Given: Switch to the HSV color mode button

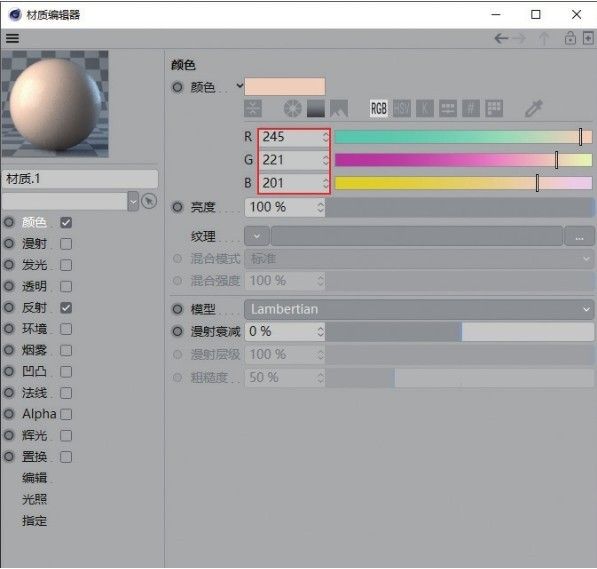Looking at the screenshot, I should tap(402, 109).
